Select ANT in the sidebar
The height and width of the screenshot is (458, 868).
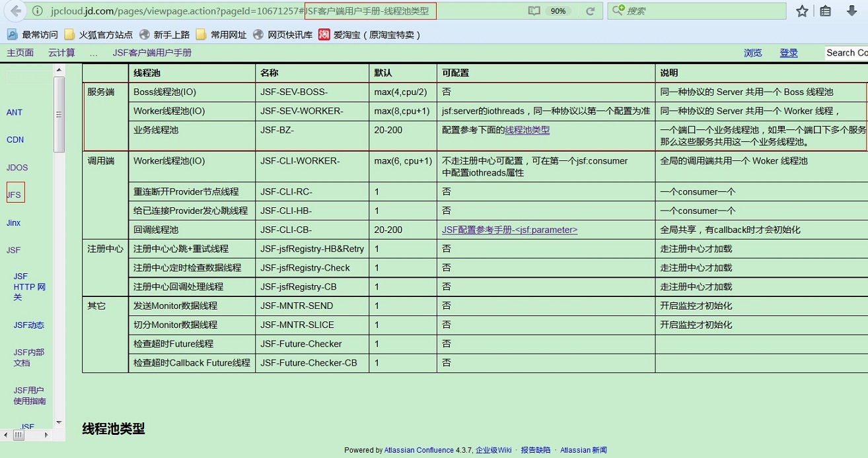click(x=15, y=112)
